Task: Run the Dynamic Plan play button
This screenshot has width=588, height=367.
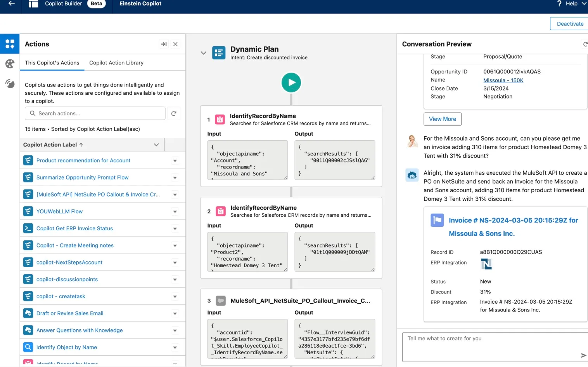Action: click(291, 82)
